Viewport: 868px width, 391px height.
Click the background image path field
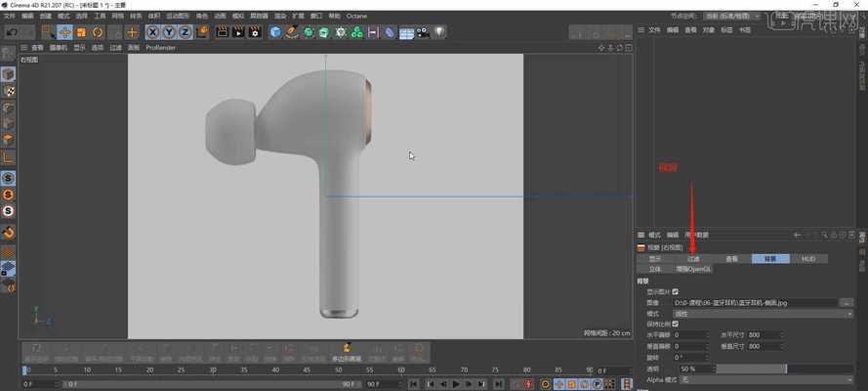(755, 302)
